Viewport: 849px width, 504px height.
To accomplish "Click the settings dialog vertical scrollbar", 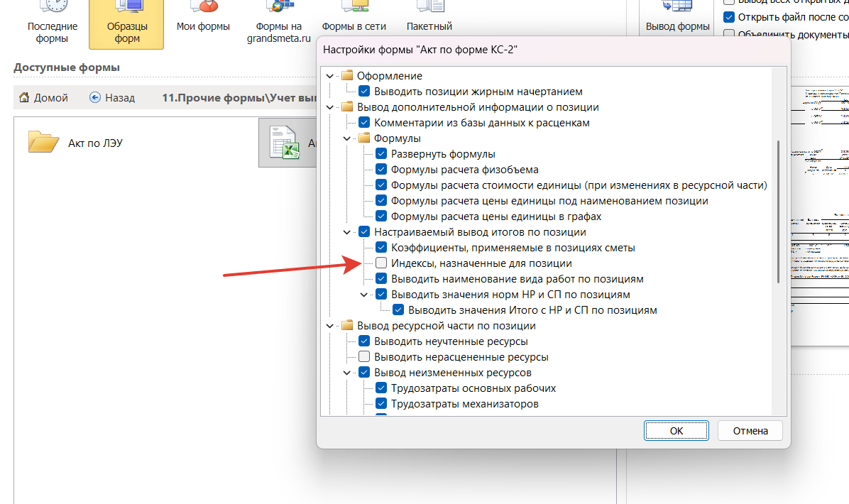I will point(778,211).
